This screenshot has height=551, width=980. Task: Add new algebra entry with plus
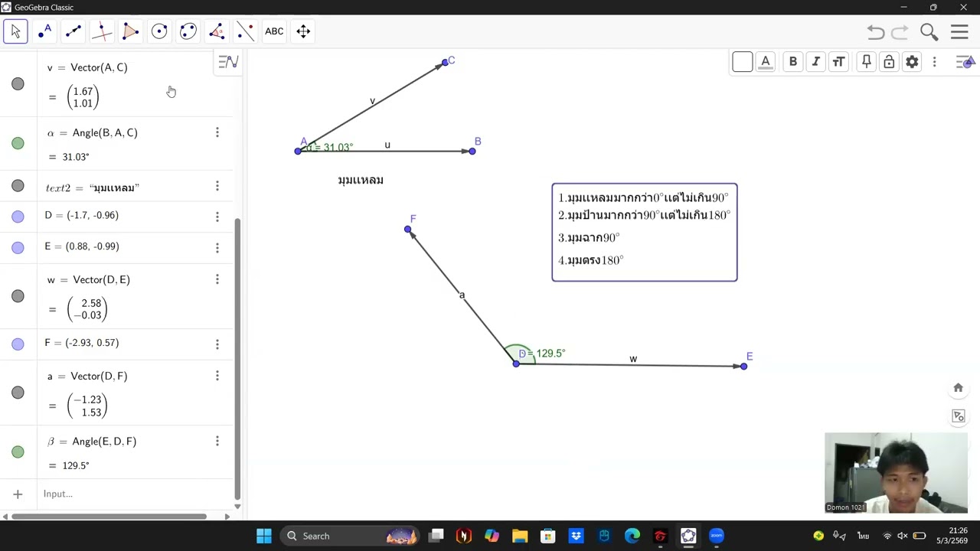point(18,494)
